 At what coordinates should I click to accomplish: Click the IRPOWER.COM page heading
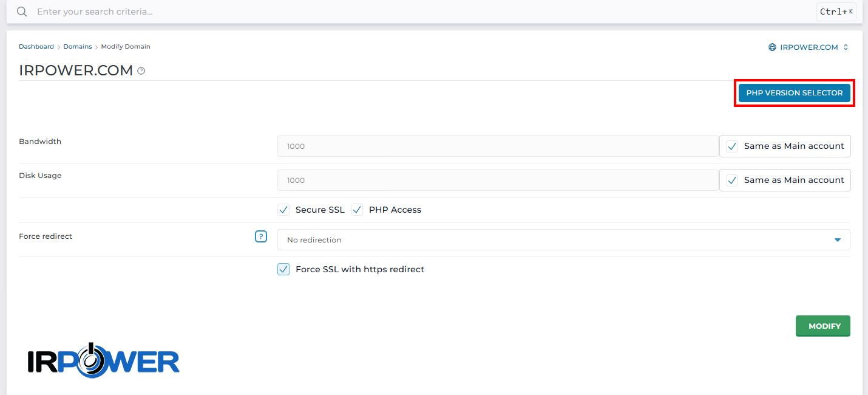[x=76, y=70]
